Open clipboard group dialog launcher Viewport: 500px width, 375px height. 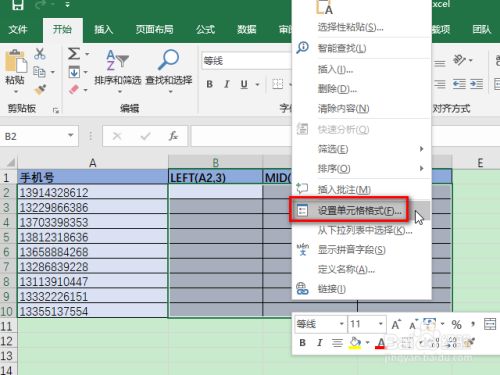[x=55, y=110]
